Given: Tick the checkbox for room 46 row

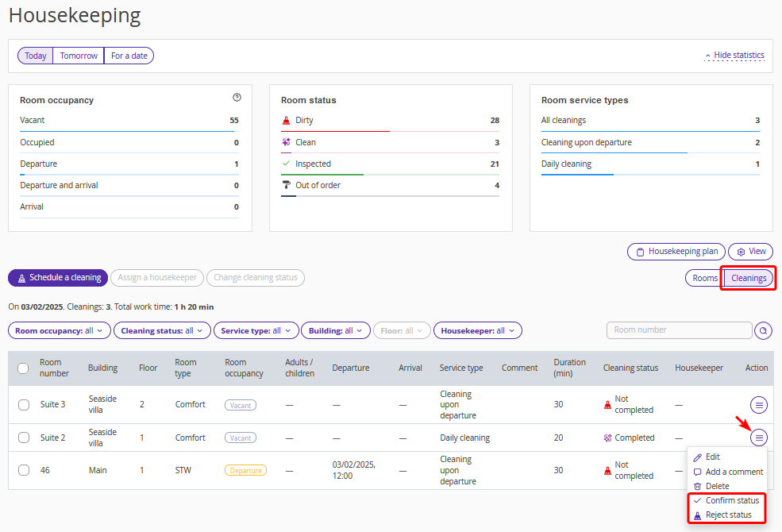Looking at the screenshot, I should 24,470.
